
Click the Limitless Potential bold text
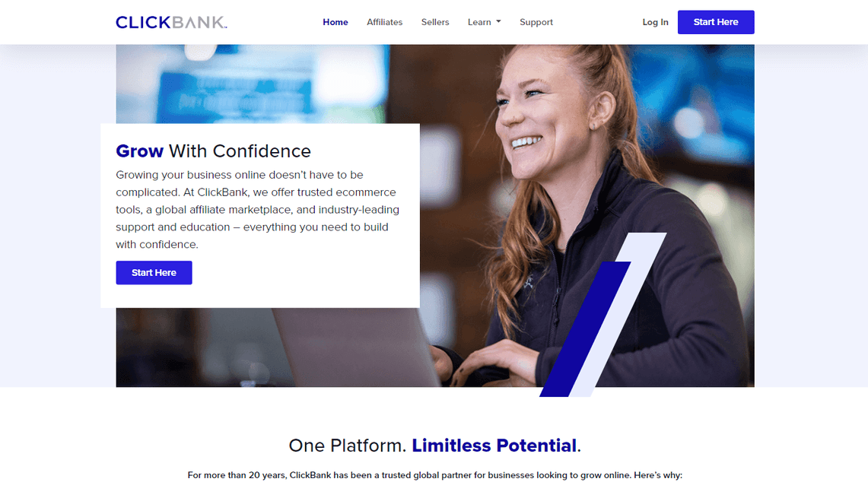click(494, 446)
